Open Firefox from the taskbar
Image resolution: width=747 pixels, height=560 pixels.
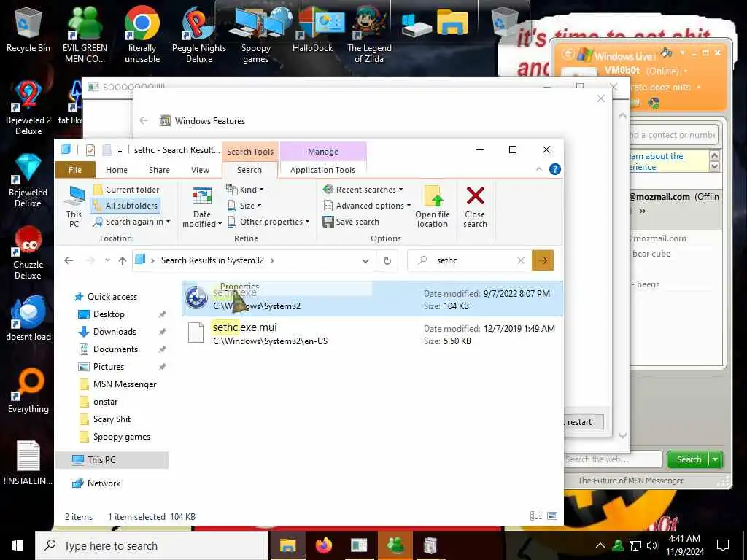click(323, 545)
